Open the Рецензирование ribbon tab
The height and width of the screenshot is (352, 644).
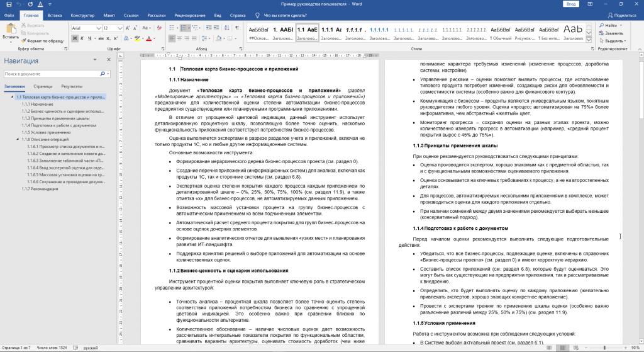pos(190,15)
